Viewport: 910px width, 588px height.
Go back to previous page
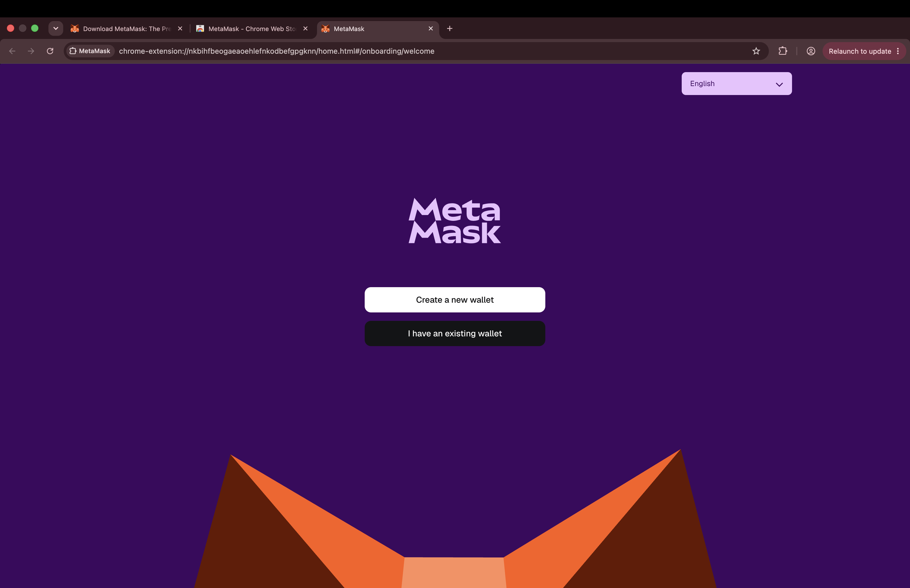(12, 51)
